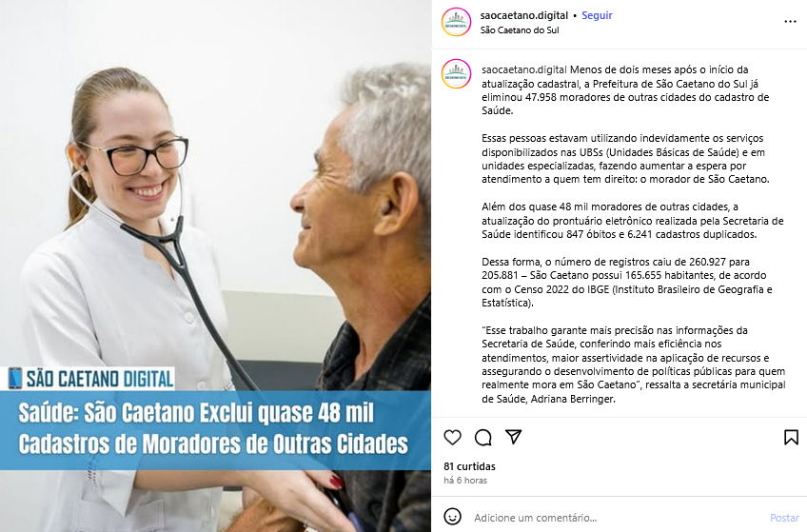
Task: Click the Postar button to submit comment
Action: coord(784,518)
